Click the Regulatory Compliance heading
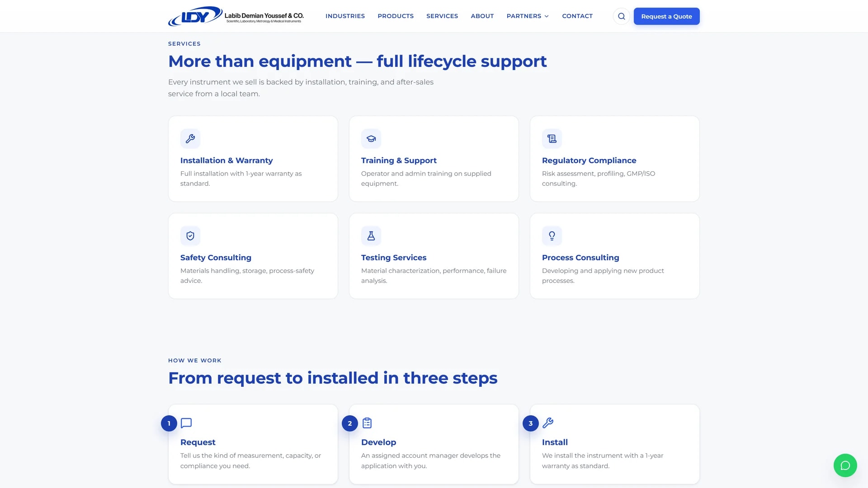The image size is (868, 488). coord(589,160)
